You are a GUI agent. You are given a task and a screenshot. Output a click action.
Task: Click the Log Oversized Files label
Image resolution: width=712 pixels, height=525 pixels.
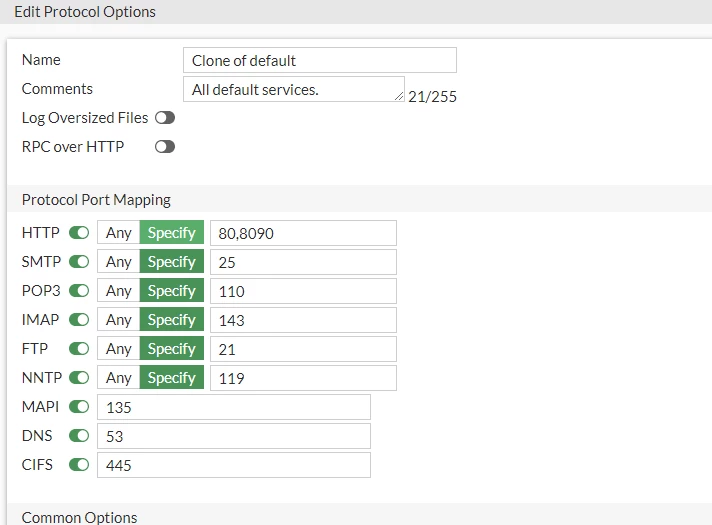[85, 118]
